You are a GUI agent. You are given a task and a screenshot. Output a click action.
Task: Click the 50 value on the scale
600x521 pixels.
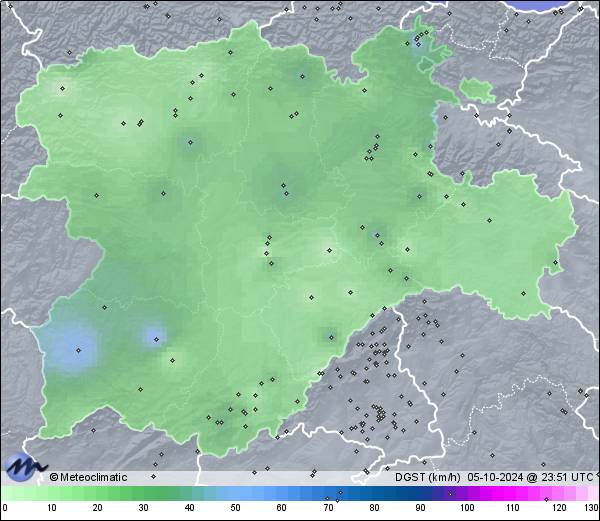coord(235,508)
